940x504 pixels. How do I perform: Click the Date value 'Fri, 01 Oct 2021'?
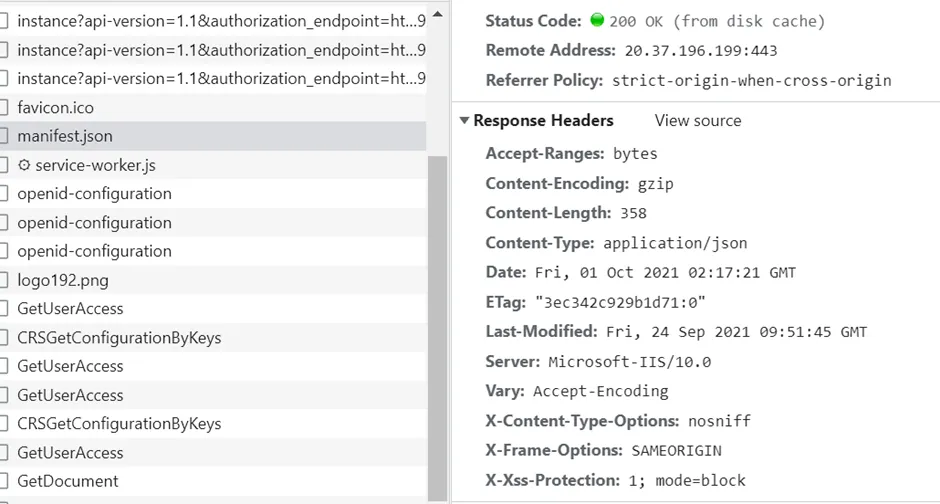tap(607, 273)
